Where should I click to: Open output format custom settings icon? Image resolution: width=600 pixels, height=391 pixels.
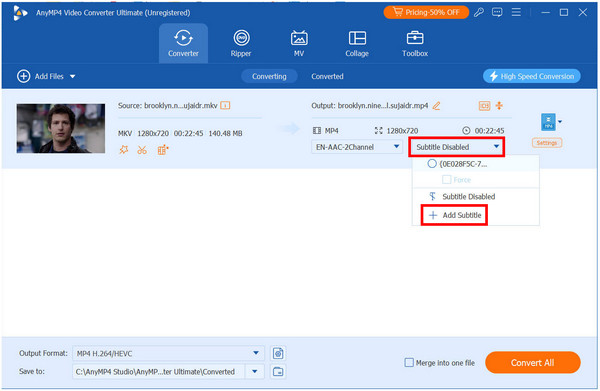278,353
